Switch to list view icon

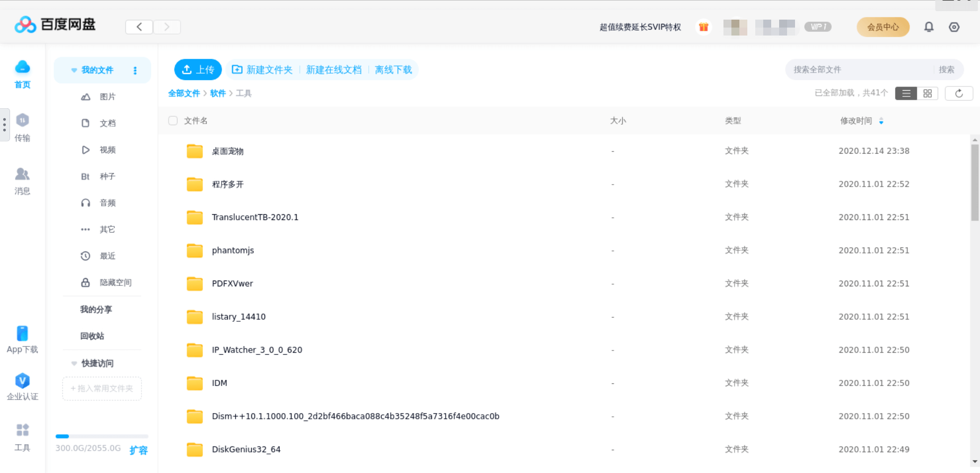pos(906,93)
